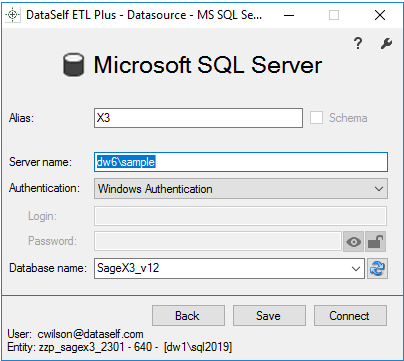Toggle the padlock icon beside Password
This screenshot has width=404, height=361.
tap(376, 242)
